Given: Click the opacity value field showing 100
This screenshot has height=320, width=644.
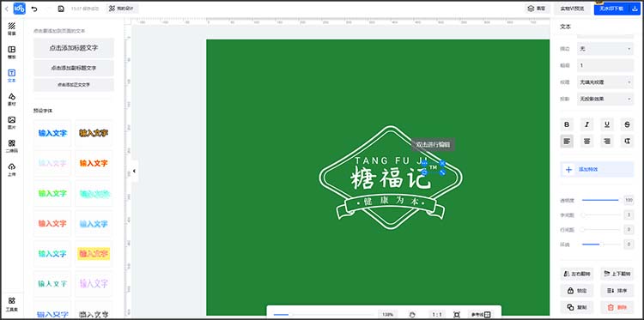Looking at the screenshot, I should 629,200.
